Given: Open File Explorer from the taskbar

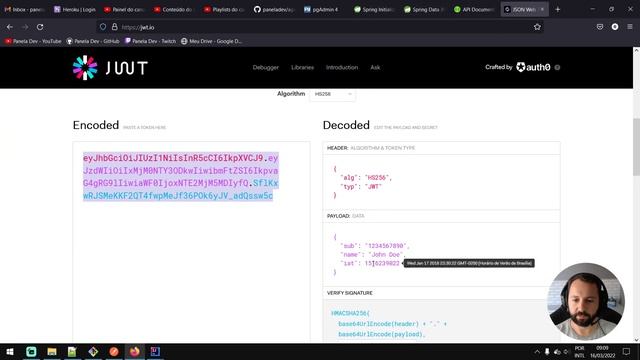Looking at the screenshot, I should 52,351.
